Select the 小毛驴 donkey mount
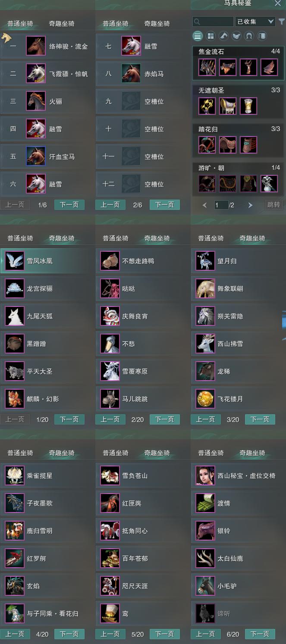The image size is (286, 644). coord(237,586)
